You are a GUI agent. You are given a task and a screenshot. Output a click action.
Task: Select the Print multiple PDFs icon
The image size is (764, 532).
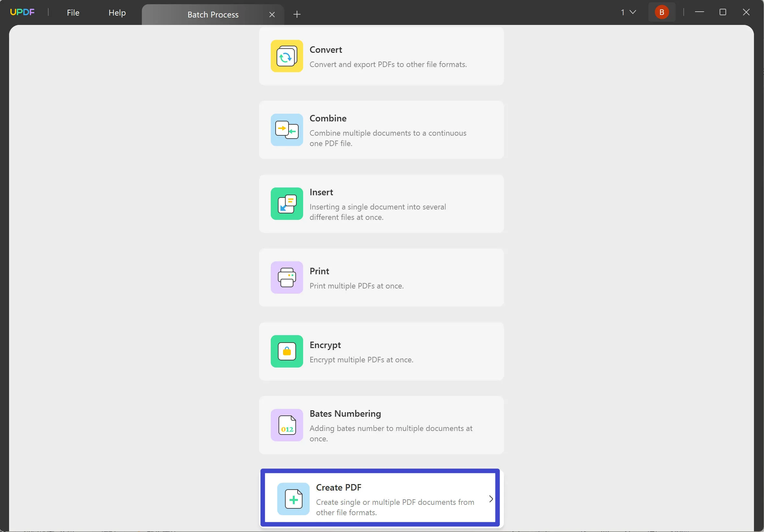point(286,277)
